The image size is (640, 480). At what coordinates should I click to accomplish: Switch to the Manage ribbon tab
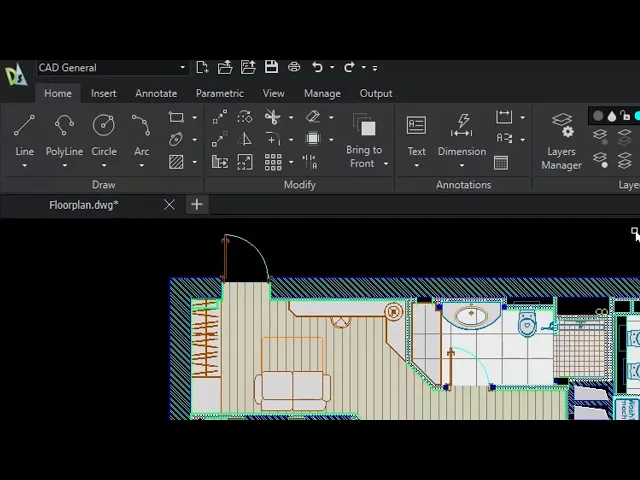[322, 93]
